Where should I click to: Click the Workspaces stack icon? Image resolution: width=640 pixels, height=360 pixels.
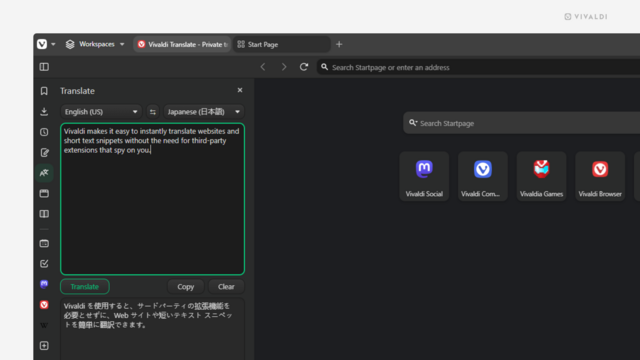click(70, 44)
